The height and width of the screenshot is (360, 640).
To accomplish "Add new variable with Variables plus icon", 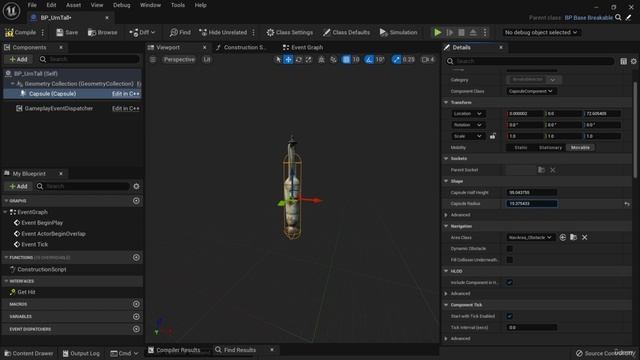I will pos(136,316).
